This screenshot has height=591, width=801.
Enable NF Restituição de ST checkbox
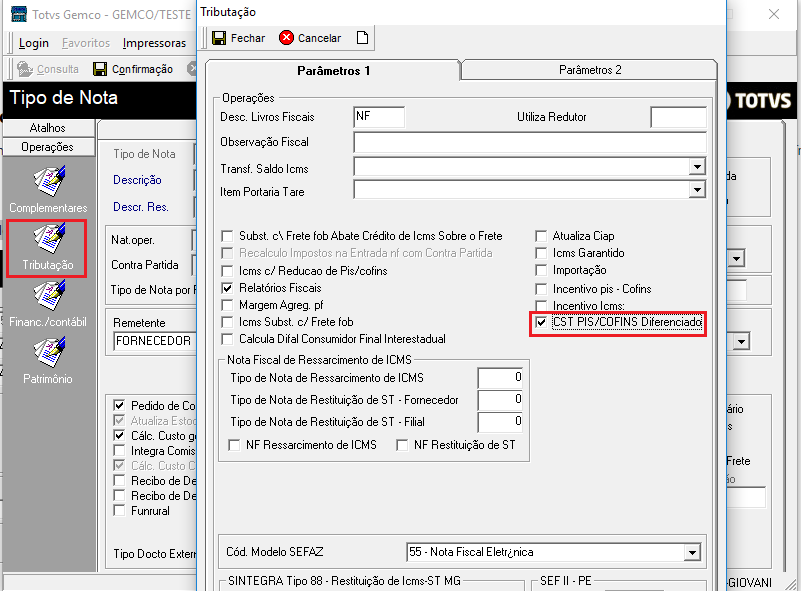(402, 445)
